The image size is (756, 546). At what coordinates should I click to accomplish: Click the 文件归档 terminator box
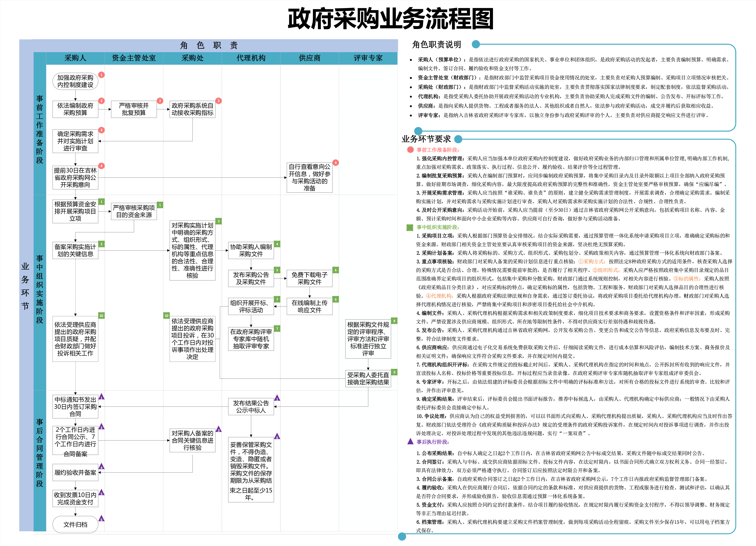tap(75, 524)
